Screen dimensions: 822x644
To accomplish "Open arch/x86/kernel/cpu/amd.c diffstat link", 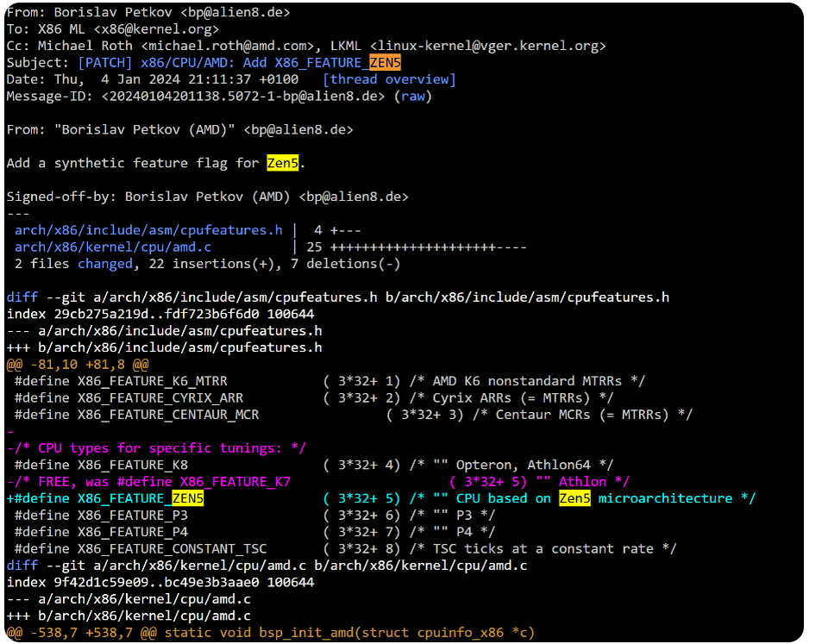I will coord(113,247).
